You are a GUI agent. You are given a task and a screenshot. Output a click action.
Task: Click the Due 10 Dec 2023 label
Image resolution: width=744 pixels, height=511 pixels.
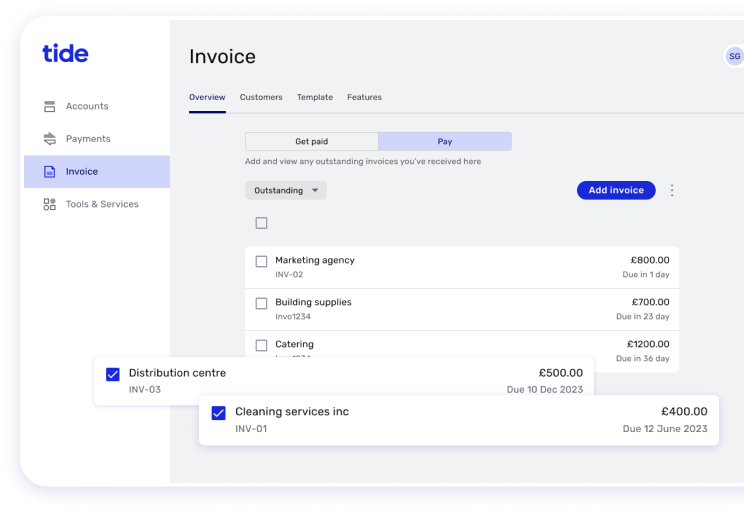[545, 390]
